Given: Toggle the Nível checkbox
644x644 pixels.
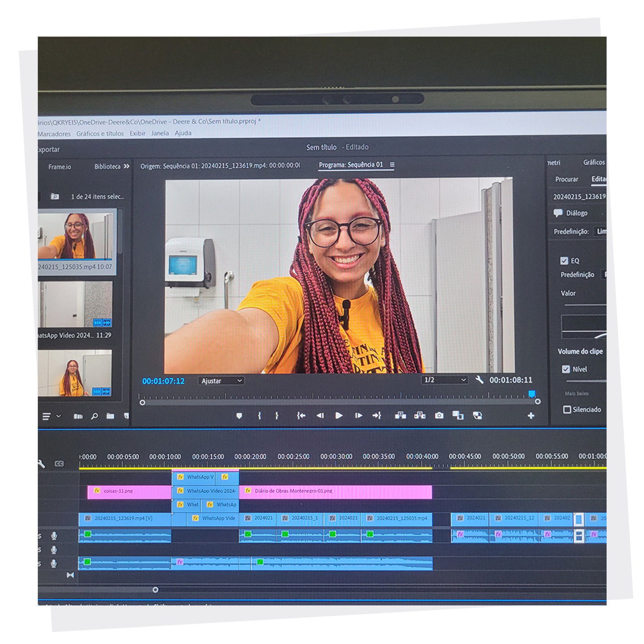Looking at the screenshot, I should 566,369.
